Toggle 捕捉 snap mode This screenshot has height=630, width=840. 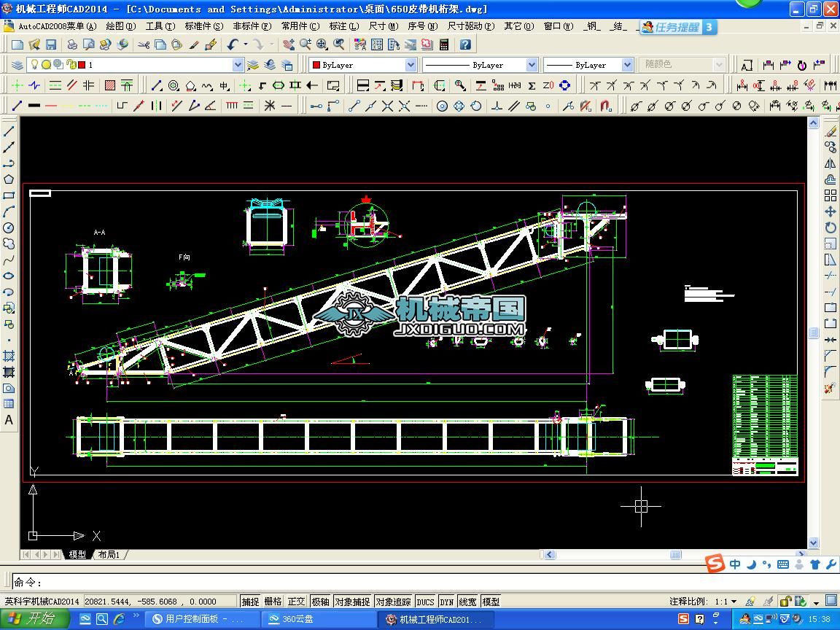click(x=250, y=602)
